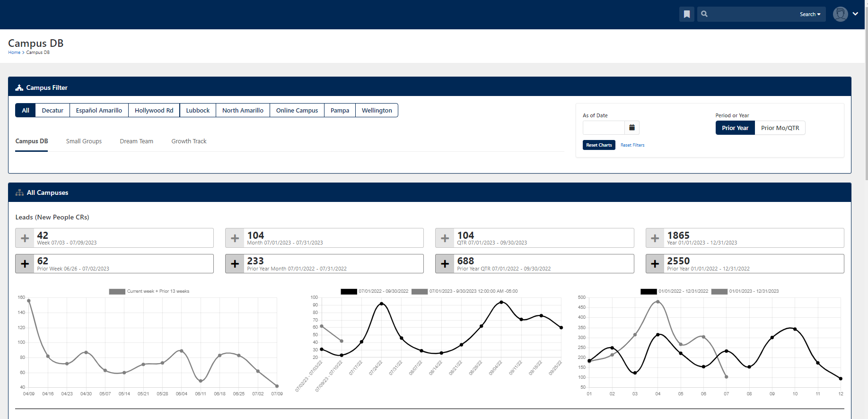Screen dimensions: 868x419
Task: Click the Reset Filters link
Action: (632, 145)
